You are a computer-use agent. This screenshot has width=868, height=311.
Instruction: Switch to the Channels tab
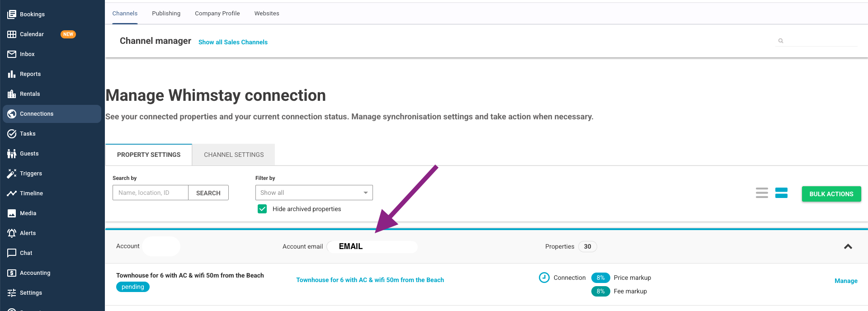coord(125,14)
